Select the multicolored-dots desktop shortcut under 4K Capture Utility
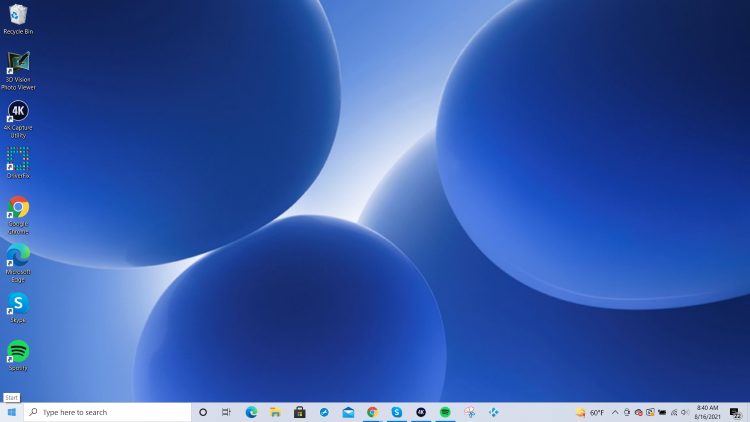This screenshot has width=750, height=422. [x=18, y=163]
